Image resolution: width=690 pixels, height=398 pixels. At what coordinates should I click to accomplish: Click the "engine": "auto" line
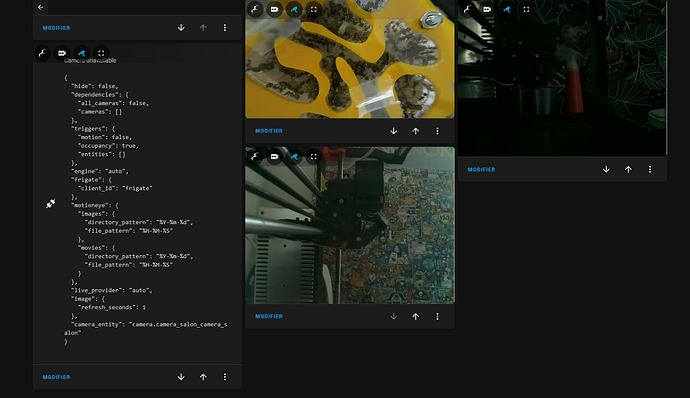coord(100,171)
